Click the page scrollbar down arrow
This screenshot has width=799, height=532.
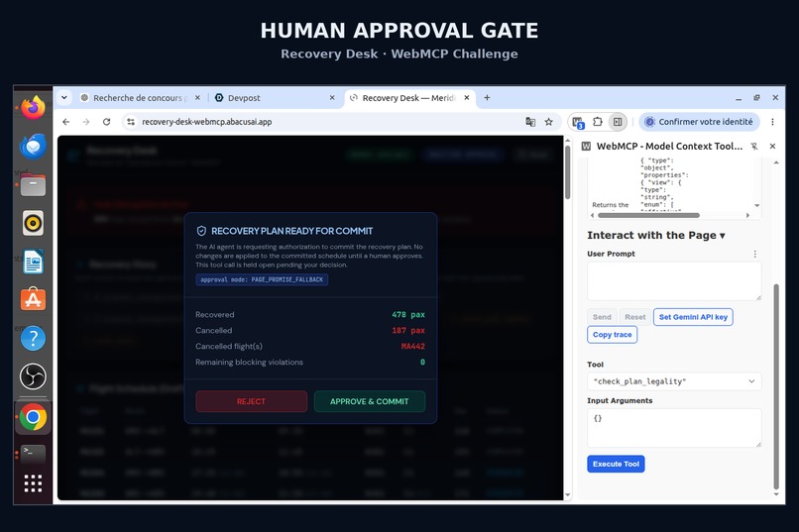coord(568,494)
